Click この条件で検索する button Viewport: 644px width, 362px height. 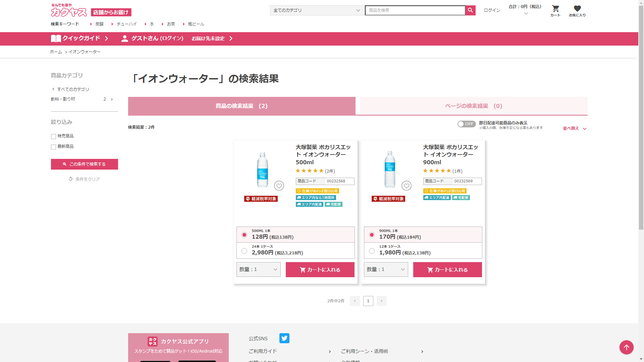84,164
